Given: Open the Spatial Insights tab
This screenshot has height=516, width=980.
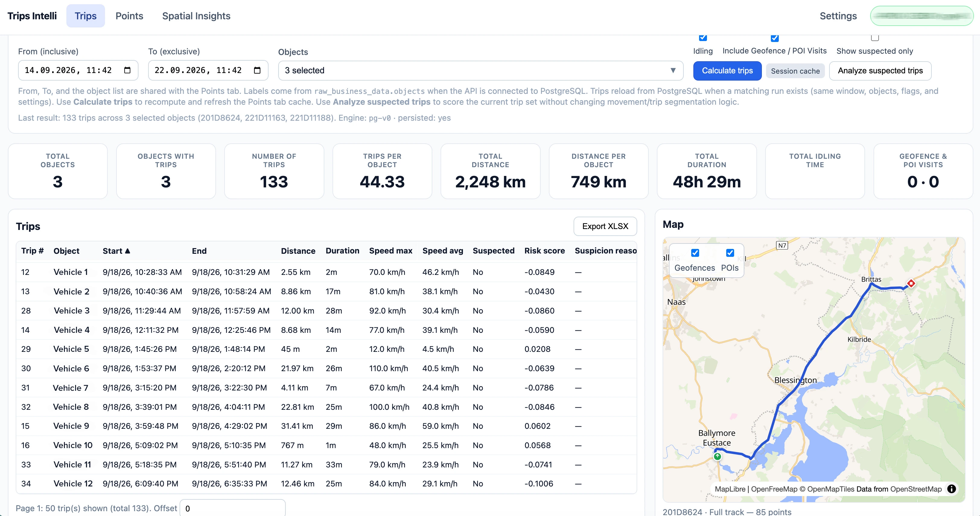Looking at the screenshot, I should tap(196, 16).
